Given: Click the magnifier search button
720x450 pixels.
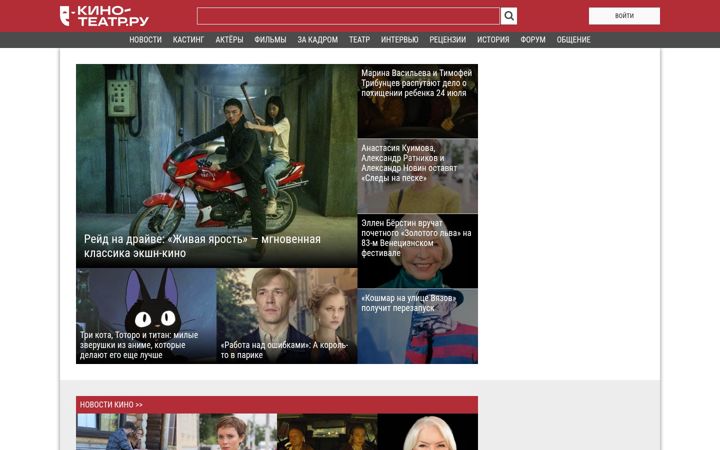Looking at the screenshot, I should pyautogui.click(x=509, y=16).
